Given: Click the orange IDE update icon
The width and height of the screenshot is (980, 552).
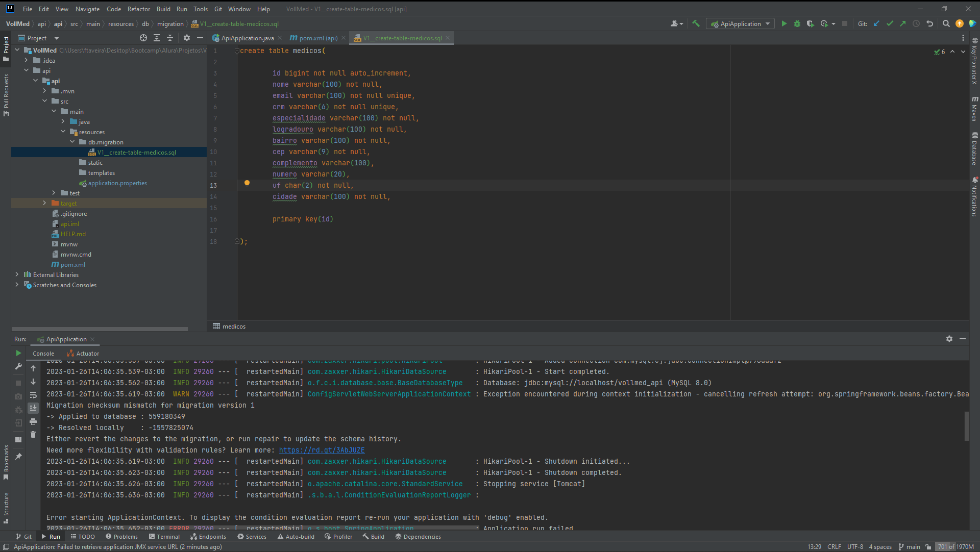Looking at the screenshot, I should point(959,23).
